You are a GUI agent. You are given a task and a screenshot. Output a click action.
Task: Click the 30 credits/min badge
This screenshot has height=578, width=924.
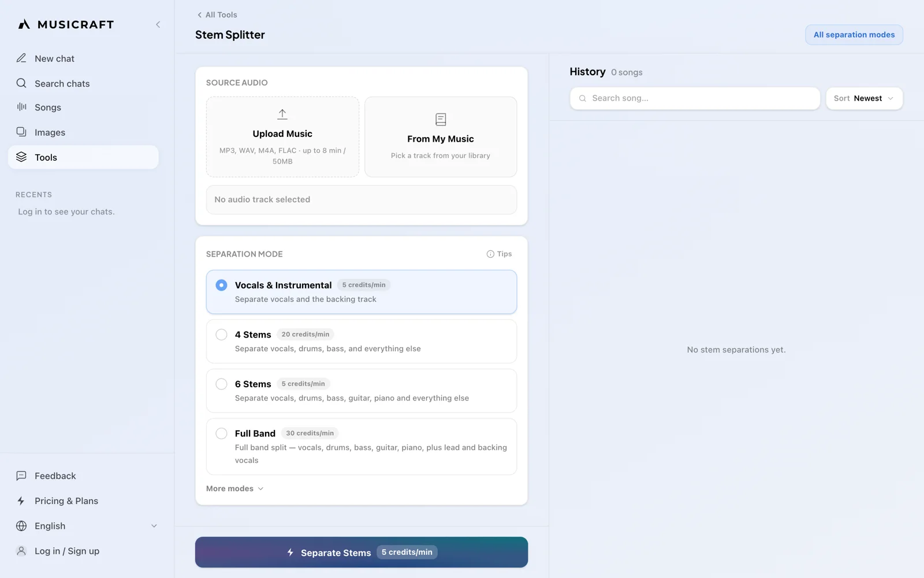(x=310, y=433)
